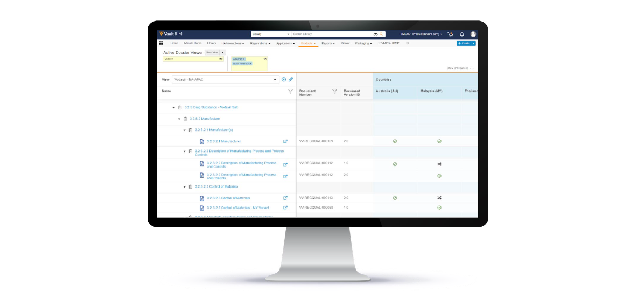Click the edit view pencil icon

pyautogui.click(x=291, y=79)
